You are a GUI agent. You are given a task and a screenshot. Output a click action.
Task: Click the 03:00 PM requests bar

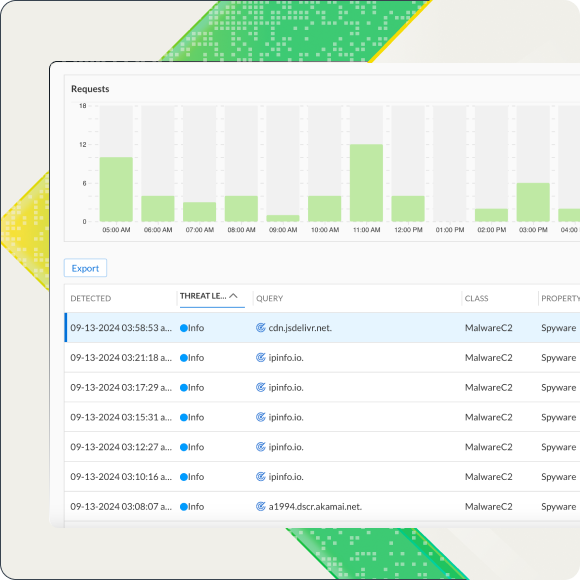pyautogui.click(x=533, y=202)
